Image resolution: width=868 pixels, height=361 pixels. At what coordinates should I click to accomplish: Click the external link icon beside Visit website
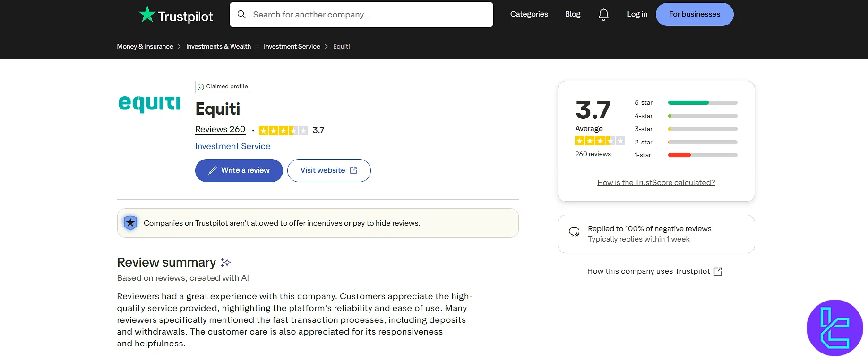(x=353, y=170)
